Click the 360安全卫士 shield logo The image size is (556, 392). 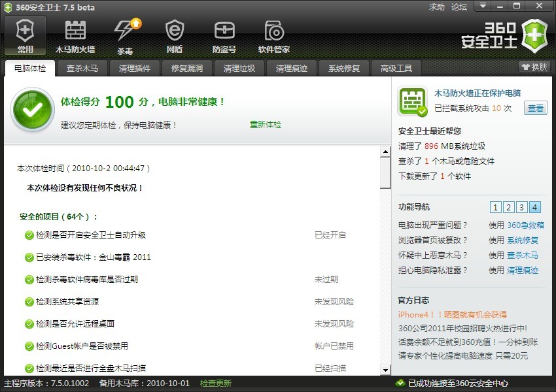(535, 36)
